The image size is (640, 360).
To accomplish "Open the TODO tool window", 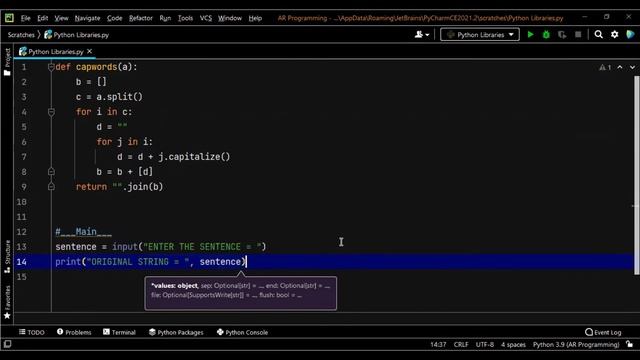I will [x=31, y=332].
